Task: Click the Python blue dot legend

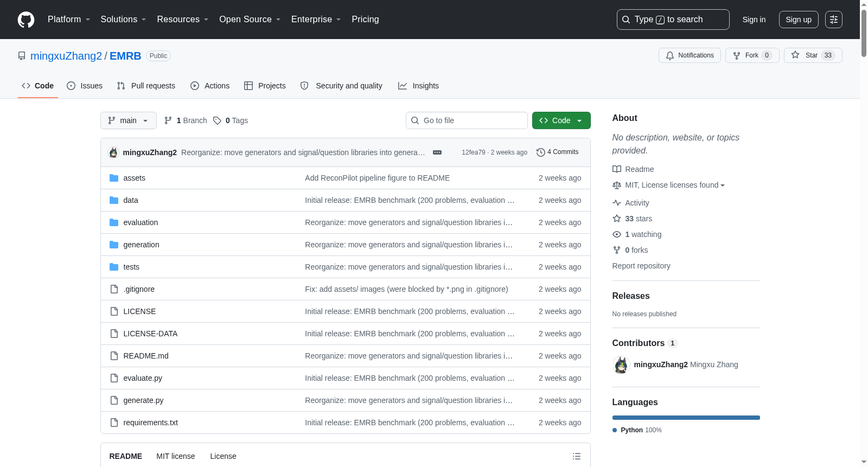Action: click(615, 430)
